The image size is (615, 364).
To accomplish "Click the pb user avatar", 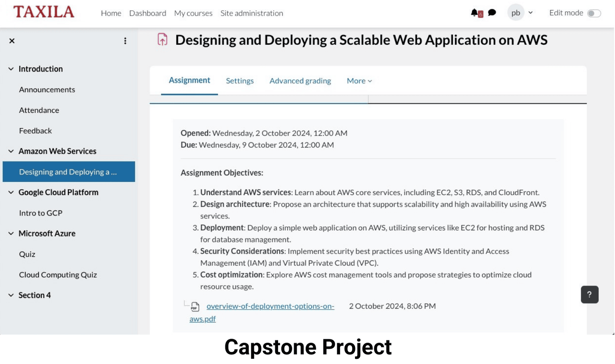I will tap(515, 13).
